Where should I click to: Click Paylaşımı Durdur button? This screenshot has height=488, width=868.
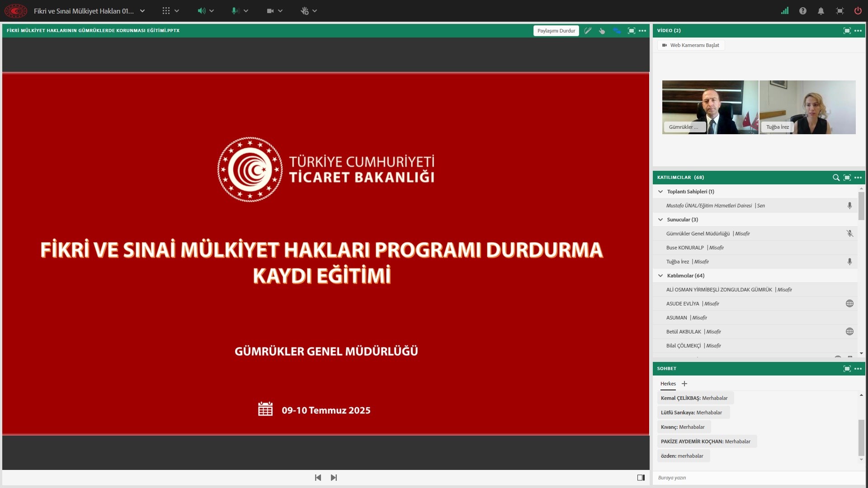point(556,31)
